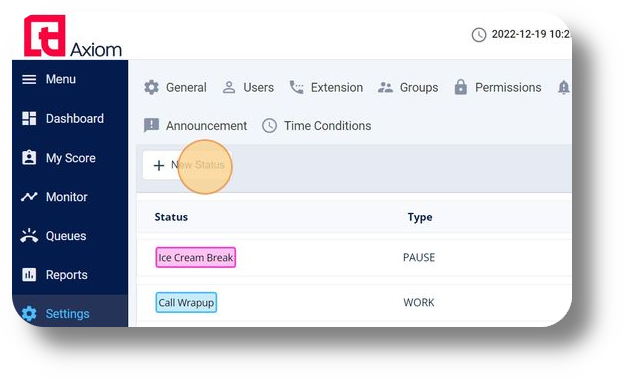The width and height of the screenshot is (624, 379).
Task: Click the hamburger Menu icon
Action: click(29, 79)
